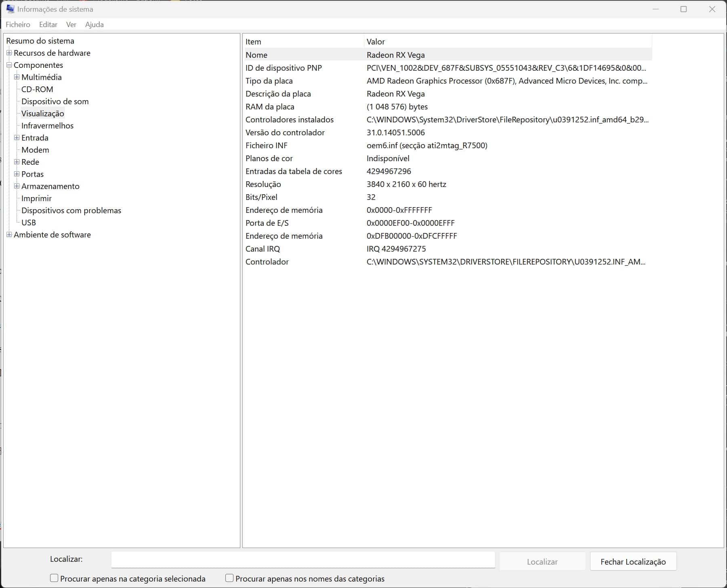The image size is (727, 588).
Task: Select Dispositivos com problemas entry
Action: click(x=71, y=210)
